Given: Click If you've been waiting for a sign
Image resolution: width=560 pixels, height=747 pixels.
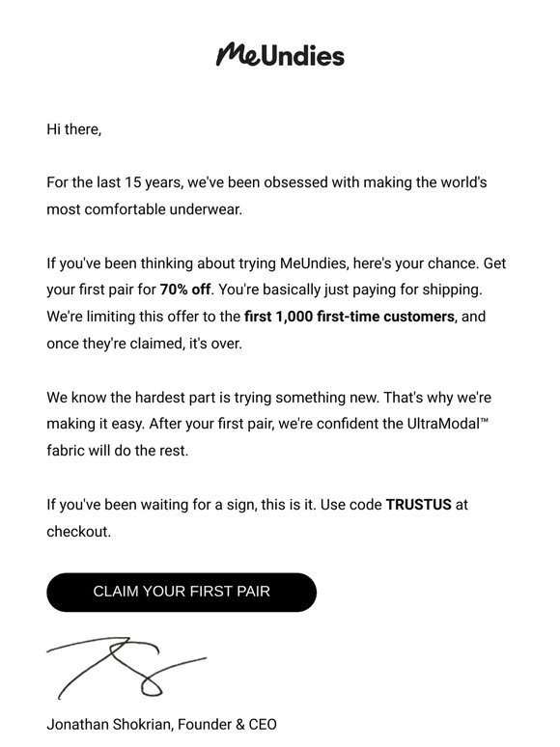Looking at the screenshot, I should click(182, 504).
